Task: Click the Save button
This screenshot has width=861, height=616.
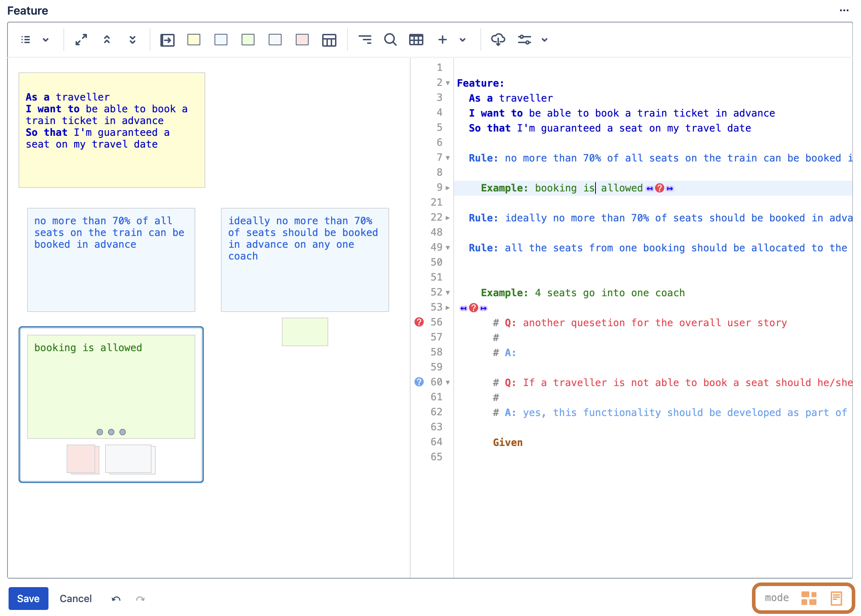Action: tap(29, 598)
